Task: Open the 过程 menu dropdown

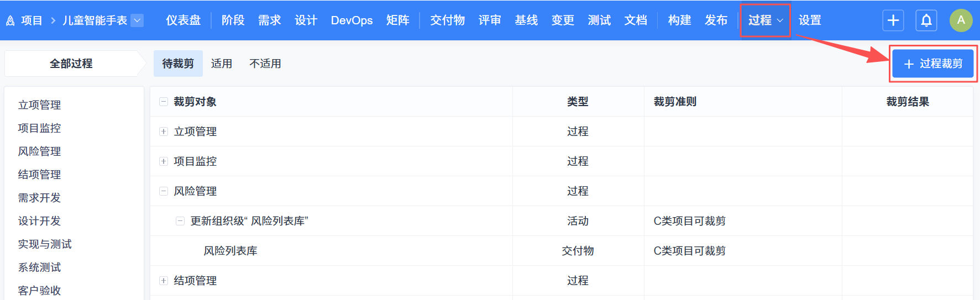Action: pyautogui.click(x=765, y=20)
